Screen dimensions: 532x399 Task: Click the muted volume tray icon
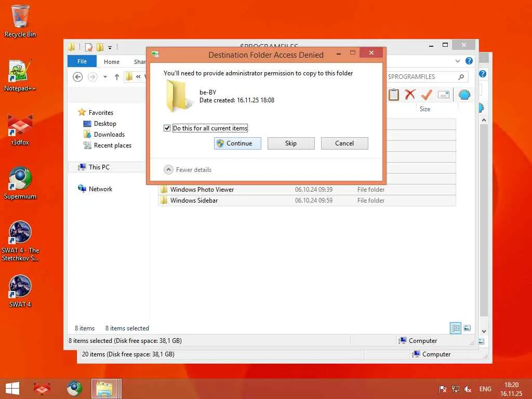(x=468, y=389)
